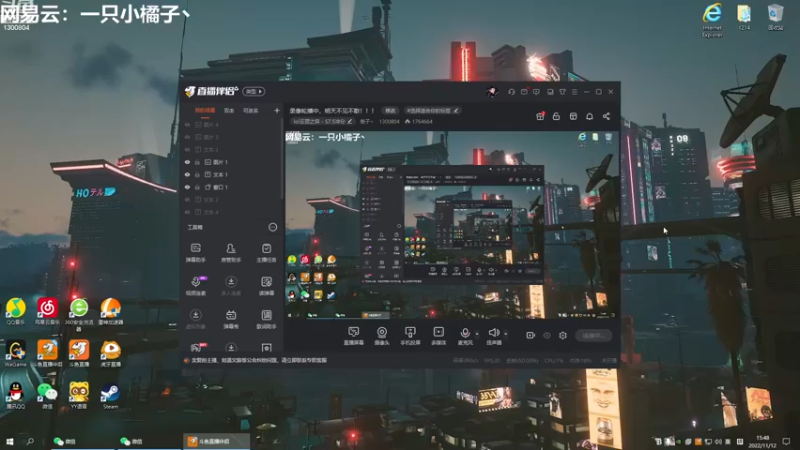
Task: Hide the 文本 1 layer with its eye
Action: (187, 174)
